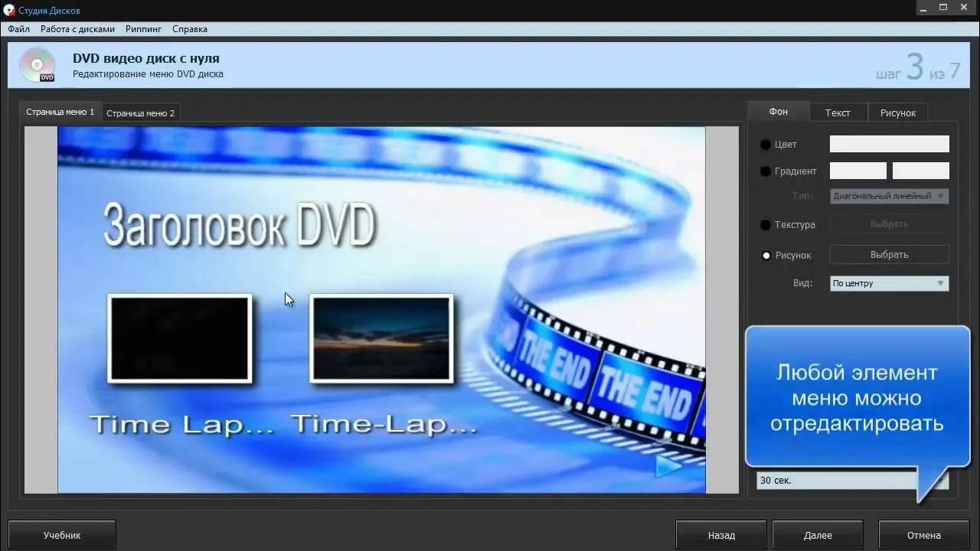The image size is (980, 551).
Task: Open the Рисунок settings tab
Action: point(898,112)
